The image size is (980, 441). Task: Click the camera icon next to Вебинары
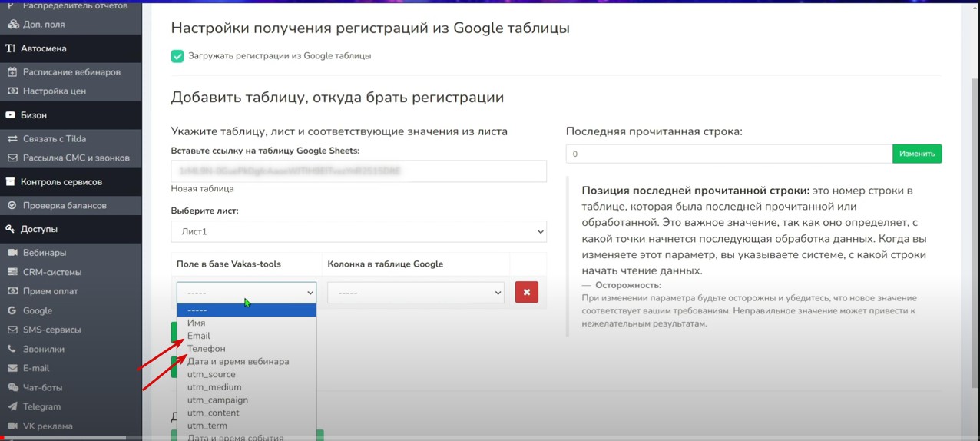(x=12, y=253)
